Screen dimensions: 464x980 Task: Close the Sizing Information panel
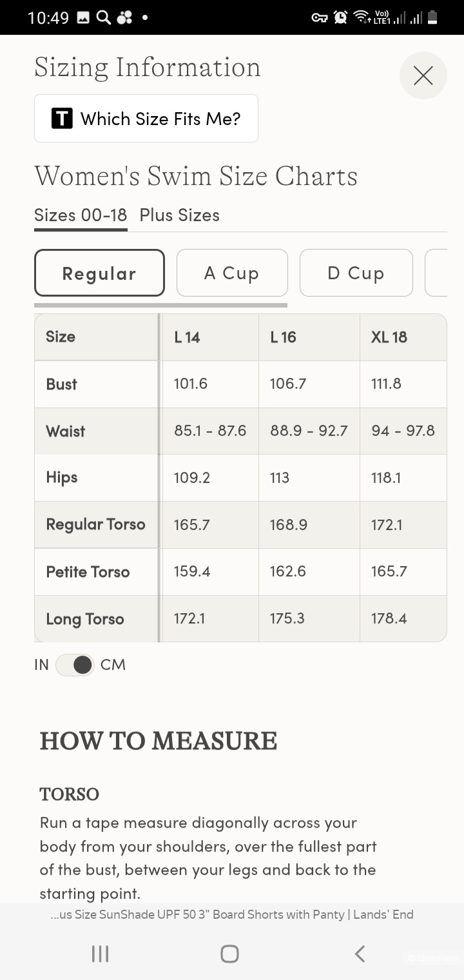click(x=423, y=75)
